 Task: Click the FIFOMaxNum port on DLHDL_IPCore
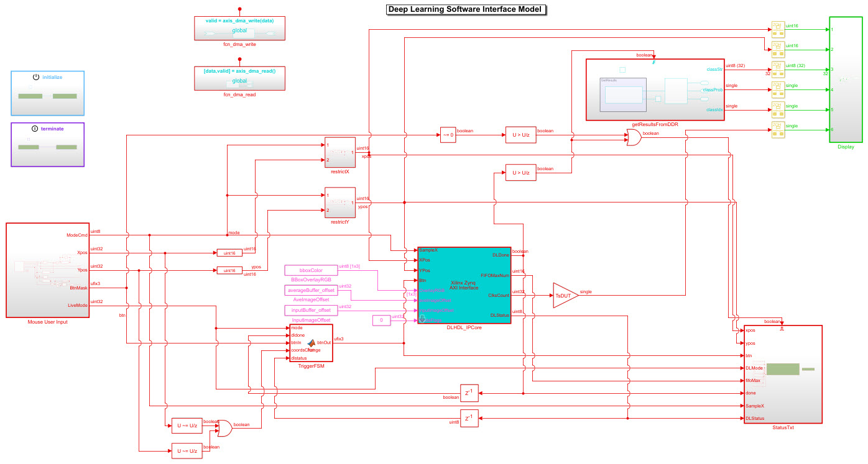coord(495,275)
